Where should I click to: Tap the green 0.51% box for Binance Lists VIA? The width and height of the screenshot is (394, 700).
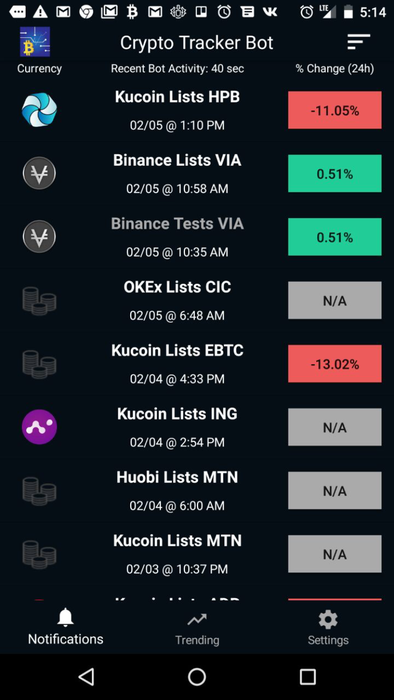click(335, 173)
